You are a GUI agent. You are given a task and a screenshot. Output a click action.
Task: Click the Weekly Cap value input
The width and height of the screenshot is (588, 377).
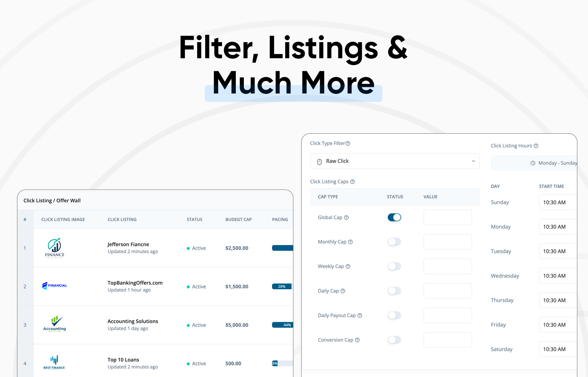[448, 266]
